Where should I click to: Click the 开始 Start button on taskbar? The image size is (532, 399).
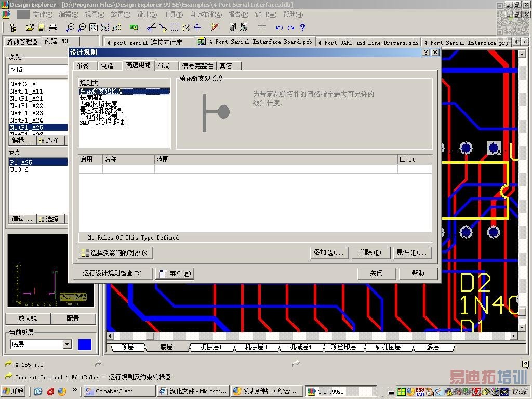14,391
